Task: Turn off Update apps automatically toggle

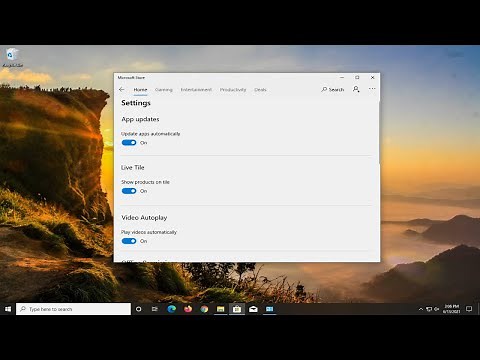Action: (129, 143)
